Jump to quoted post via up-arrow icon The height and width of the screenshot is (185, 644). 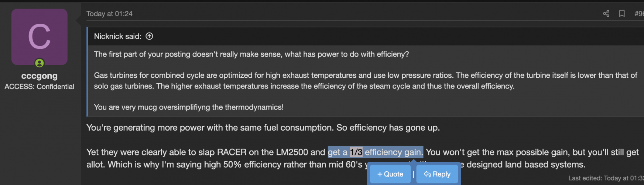click(149, 36)
